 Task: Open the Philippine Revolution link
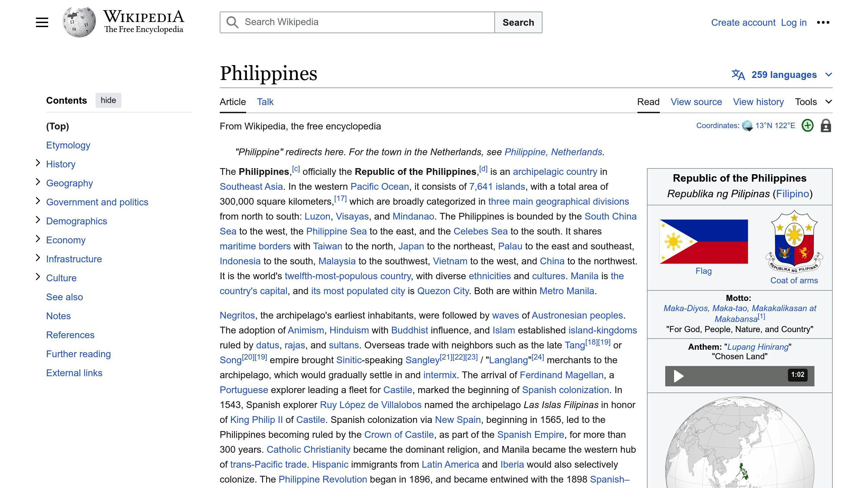click(323, 479)
